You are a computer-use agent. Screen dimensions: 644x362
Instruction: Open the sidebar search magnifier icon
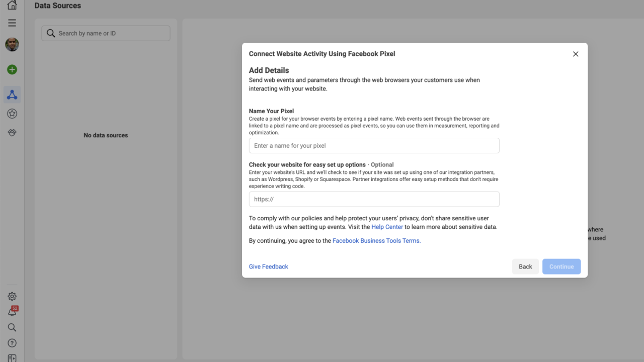pyautogui.click(x=12, y=327)
